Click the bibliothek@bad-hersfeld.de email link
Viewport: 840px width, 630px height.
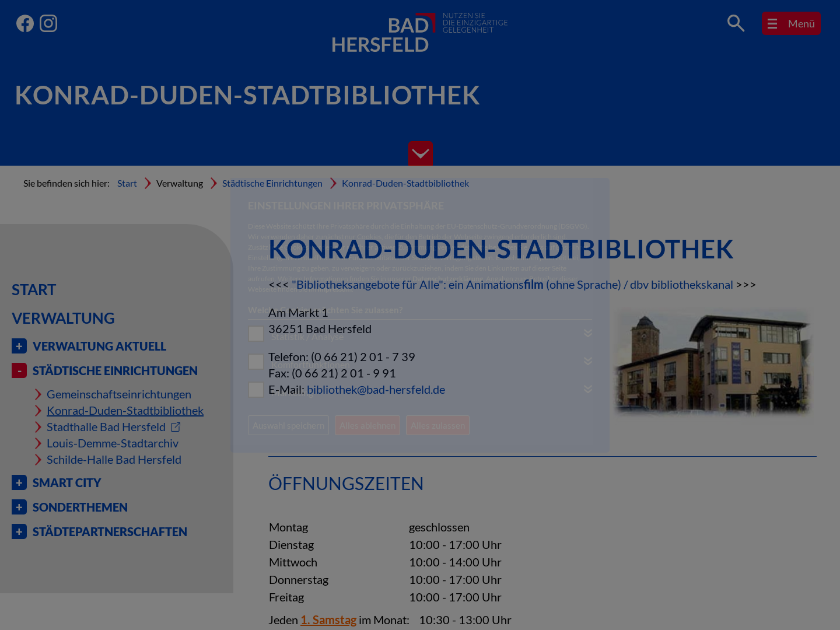pos(376,390)
